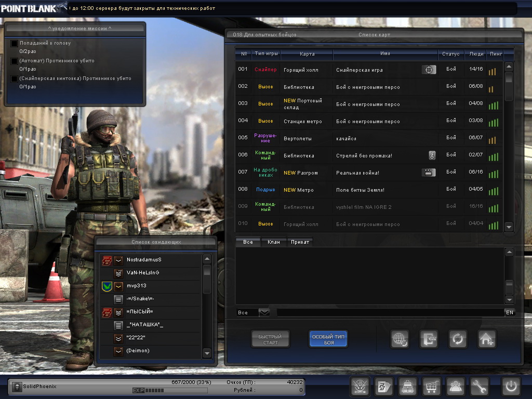Switch to the 'Приват' chat tab
Image resolution: width=532 pixels, height=399 pixels.
click(x=300, y=242)
